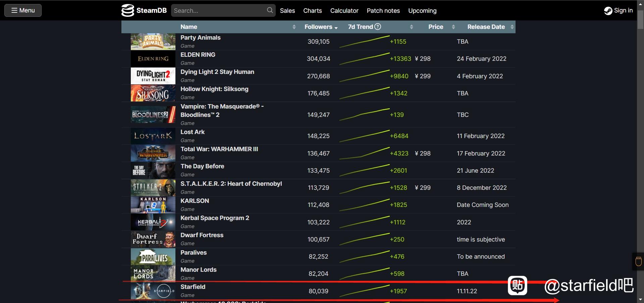Open Hollow Knight: Silksong title link
The width and height of the screenshot is (644, 303).
click(x=214, y=89)
